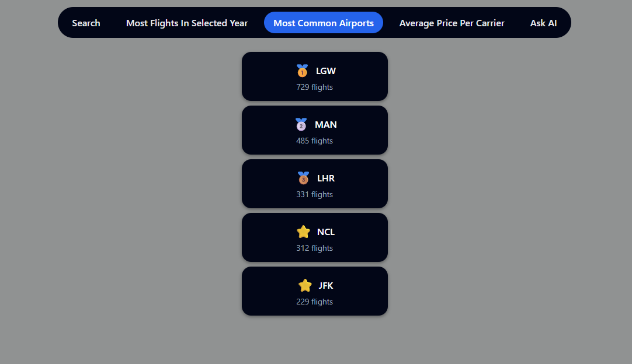The height and width of the screenshot is (364, 632).
Task: Click the JFK airport code label
Action: (x=326, y=286)
